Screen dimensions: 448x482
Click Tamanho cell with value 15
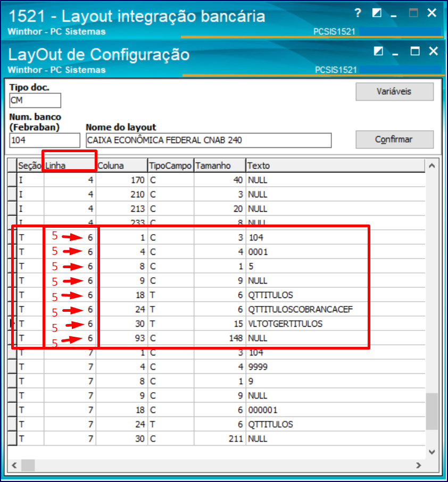click(220, 323)
